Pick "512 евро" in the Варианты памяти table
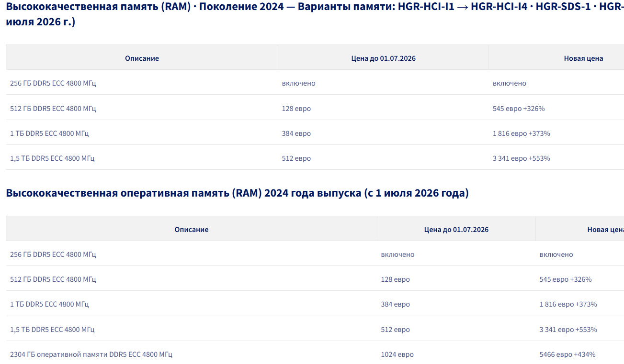 (296, 158)
